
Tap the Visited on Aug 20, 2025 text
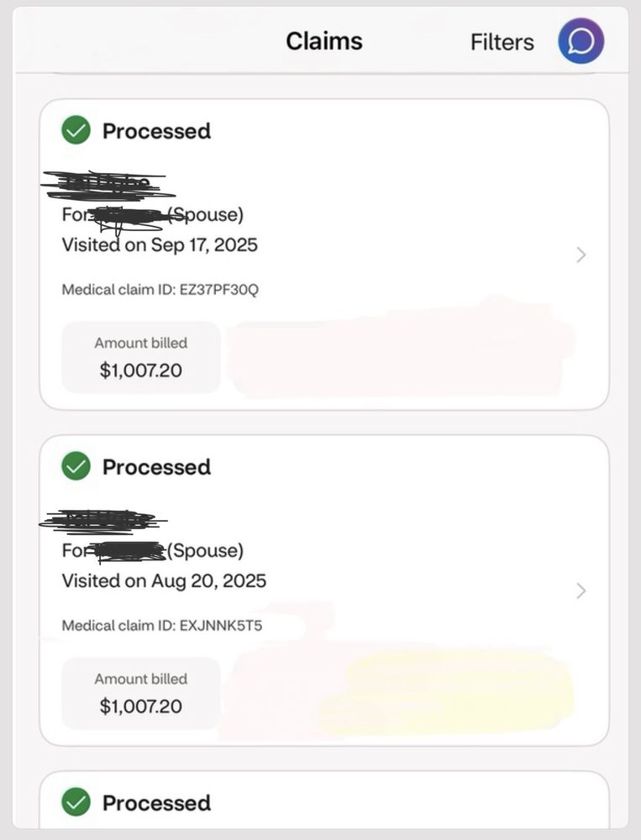[164, 581]
